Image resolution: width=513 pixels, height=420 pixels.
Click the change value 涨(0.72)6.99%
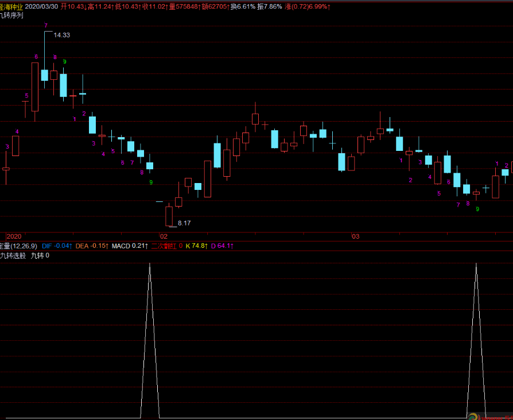tap(307, 6)
